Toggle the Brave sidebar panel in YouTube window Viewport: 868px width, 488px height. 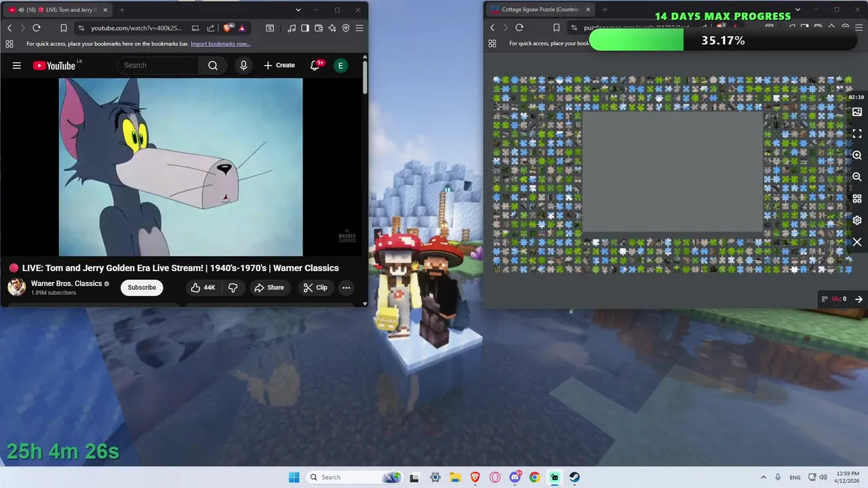tap(305, 28)
